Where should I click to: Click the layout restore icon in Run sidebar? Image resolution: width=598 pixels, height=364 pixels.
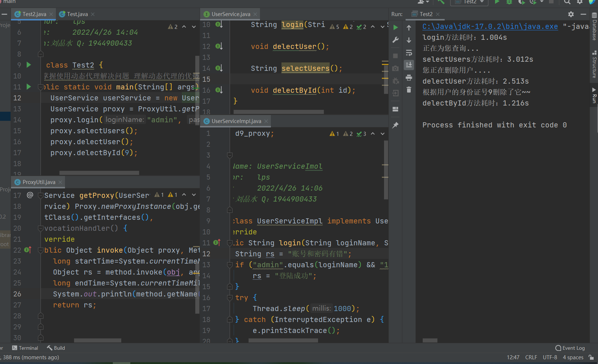tap(395, 109)
